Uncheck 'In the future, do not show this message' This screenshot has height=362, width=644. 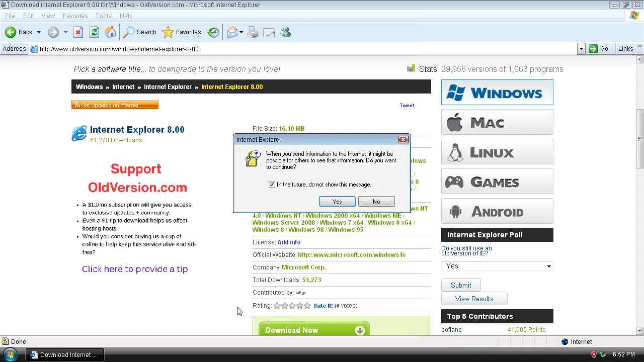pos(272,185)
